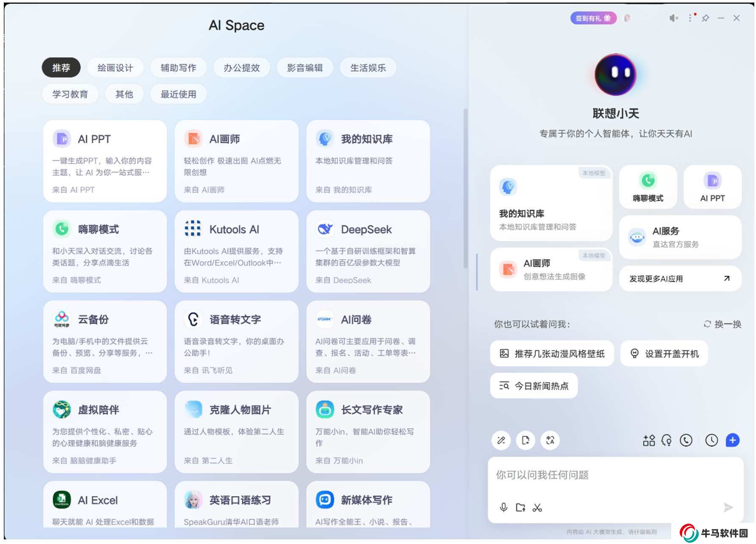Select the 最近使用 category tab
756x544 pixels.
click(178, 94)
